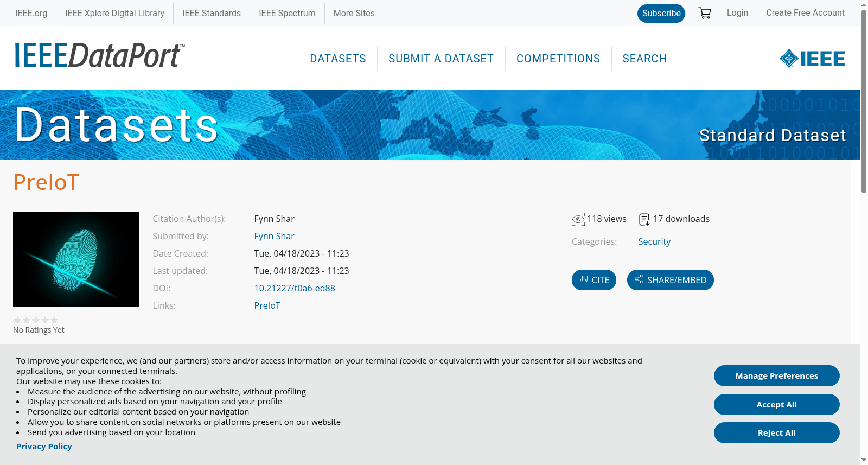Viewport: 868px width, 465px height.
Task: Click the downloads document icon
Action: point(644,219)
